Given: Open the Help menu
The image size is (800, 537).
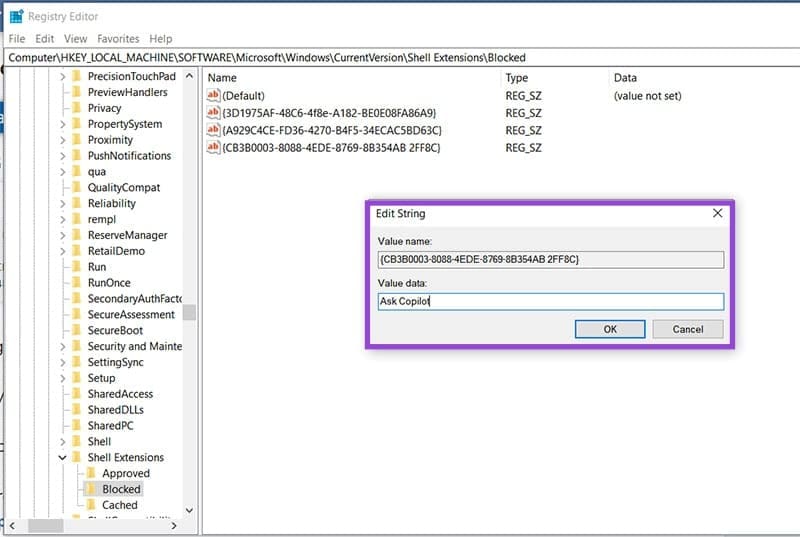Looking at the screenshot, I should 161,39.
